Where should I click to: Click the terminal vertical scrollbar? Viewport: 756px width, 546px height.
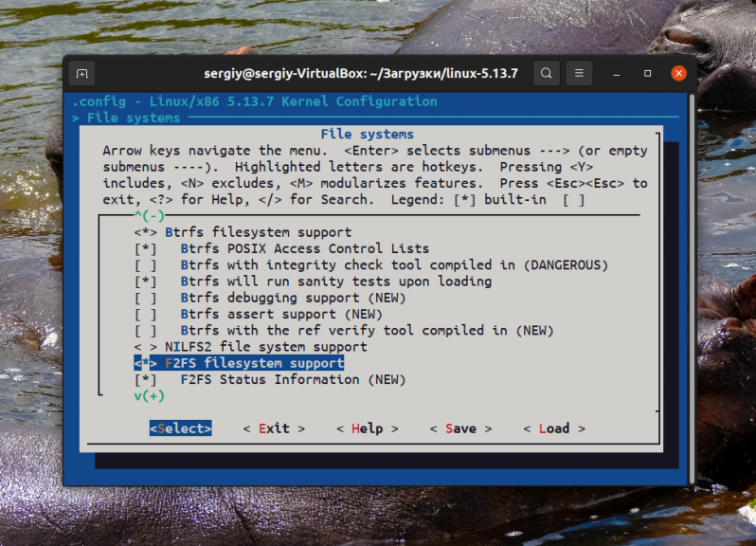coord(693,289)
